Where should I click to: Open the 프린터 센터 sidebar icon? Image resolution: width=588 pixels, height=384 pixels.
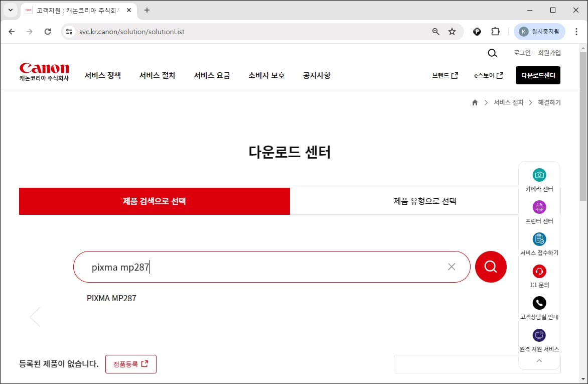tap(539, 207)
